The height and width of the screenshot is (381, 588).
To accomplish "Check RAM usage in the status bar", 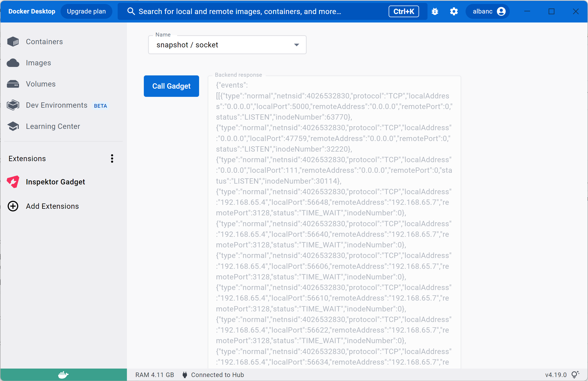I will pyautogui.click(x=155, y=375).
